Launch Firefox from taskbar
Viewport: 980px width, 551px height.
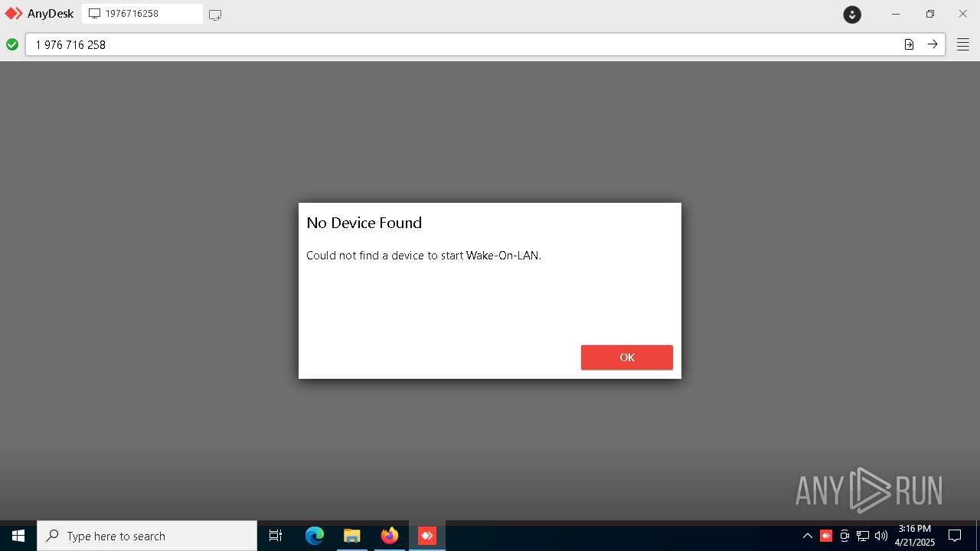tap(390, 536)
